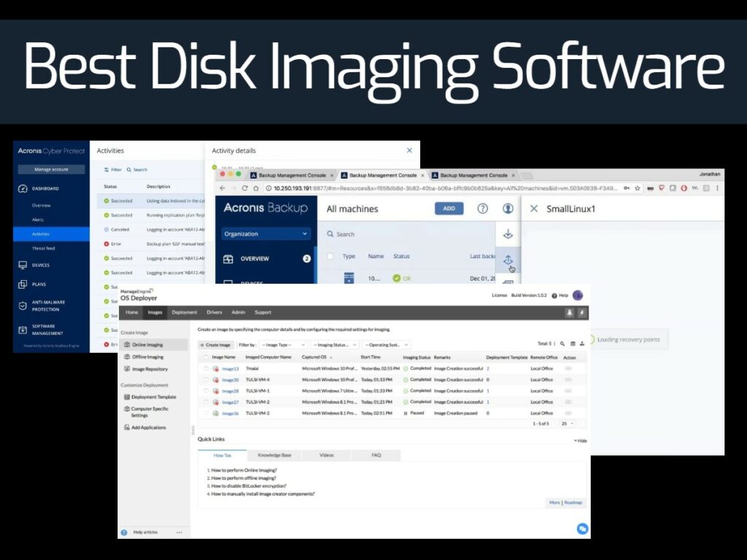This screenshot has width=747, height=560.
Task: Open Home menu in OS Deployer
Action: 131,312
